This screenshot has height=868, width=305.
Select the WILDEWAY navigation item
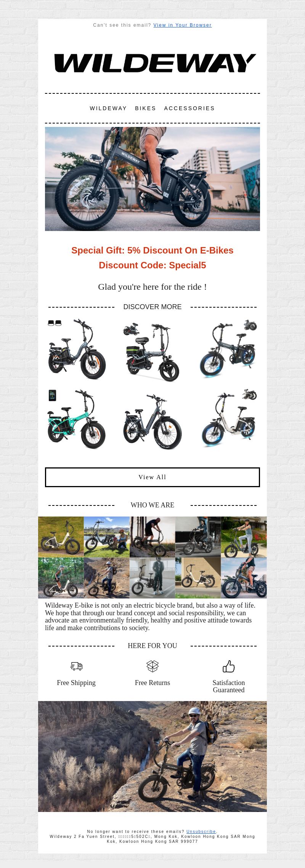[108, 108]
